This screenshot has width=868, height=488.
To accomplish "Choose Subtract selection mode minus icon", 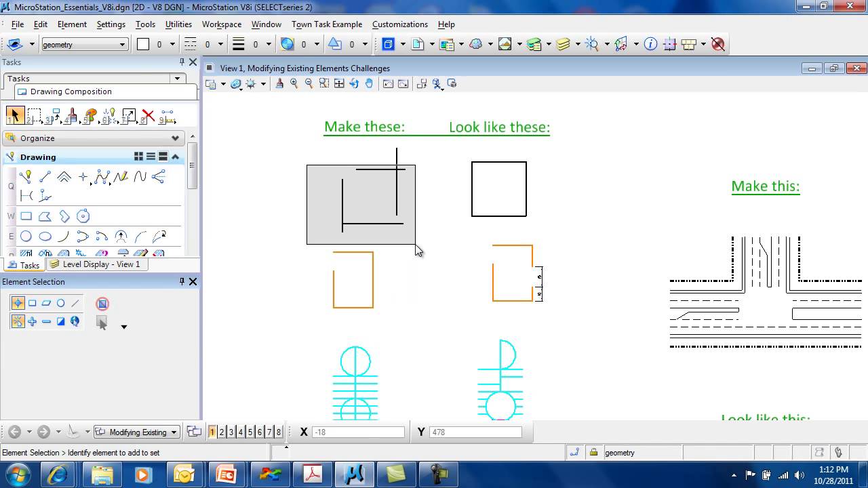I will coord(46,321).
